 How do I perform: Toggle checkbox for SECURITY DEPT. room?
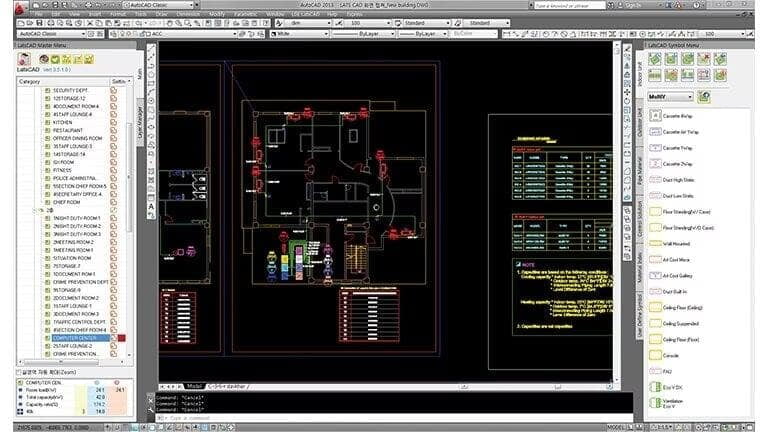pos(46,91)
